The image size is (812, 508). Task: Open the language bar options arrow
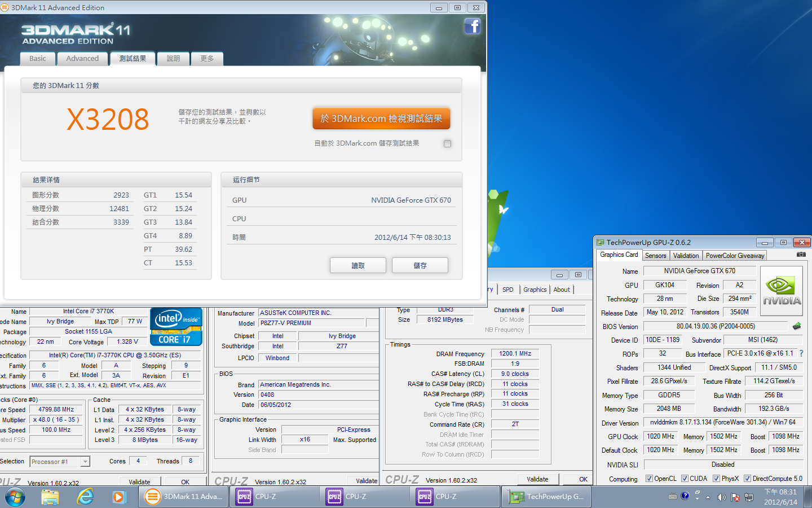(698, 500)
